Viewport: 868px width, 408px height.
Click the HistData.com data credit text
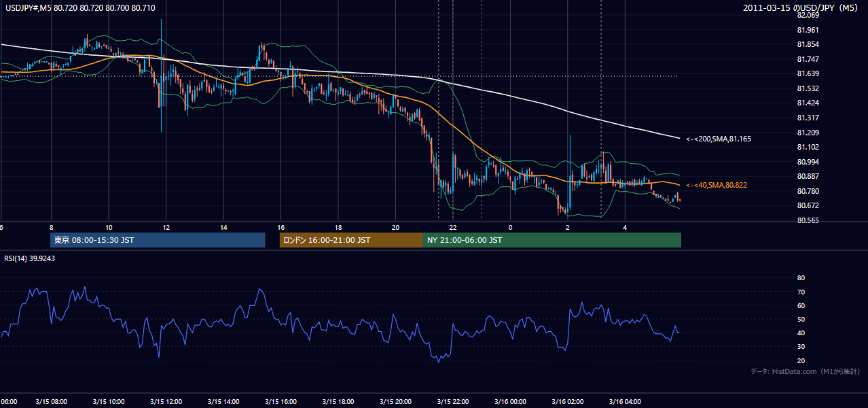tap(806, 371)
